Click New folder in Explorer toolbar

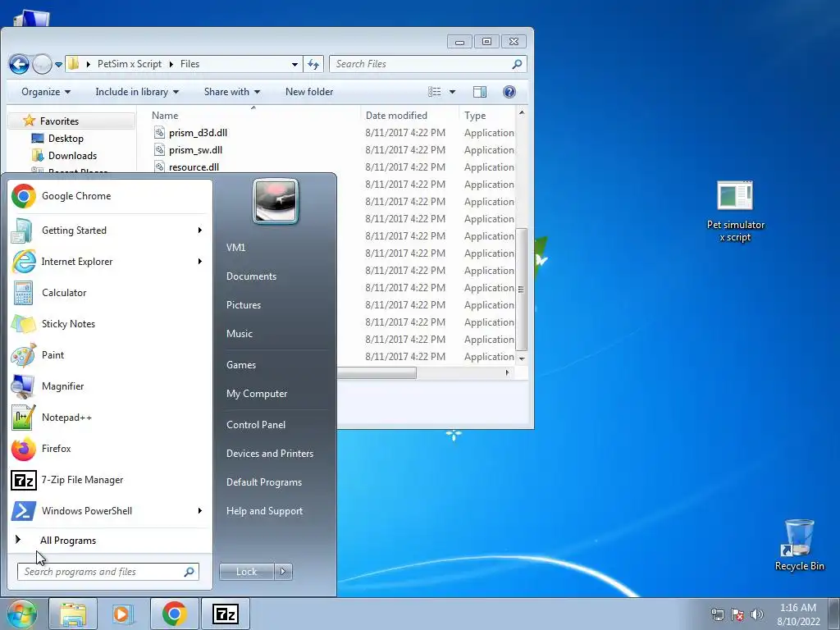pos(309,92)
